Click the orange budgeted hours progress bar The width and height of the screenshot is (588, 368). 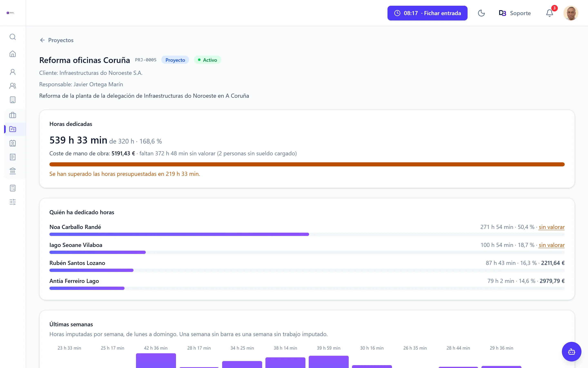307,165
